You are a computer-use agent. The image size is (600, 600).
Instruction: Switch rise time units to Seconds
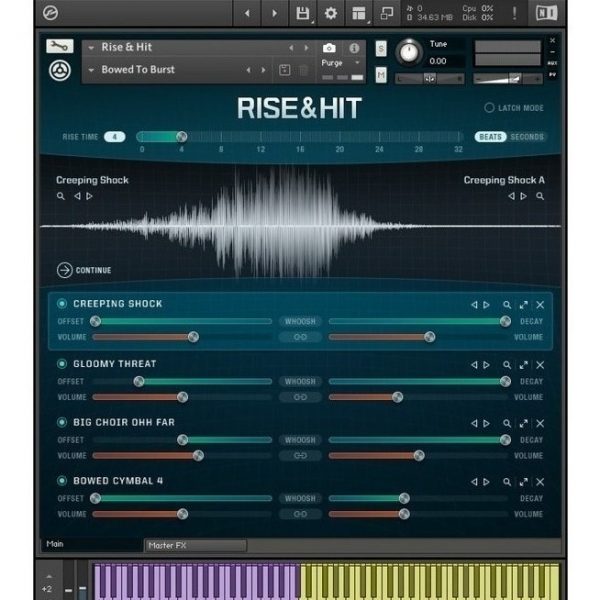pos(527,137)
